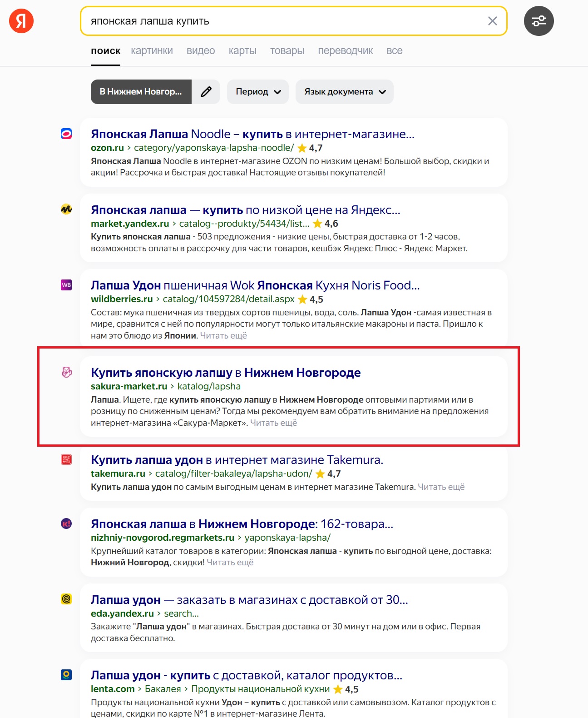Viewport: 588px width, 718px height.
Task: Click the nizhniy-novgorod.regmarkets.ru domain link
Action: point(163,538)
